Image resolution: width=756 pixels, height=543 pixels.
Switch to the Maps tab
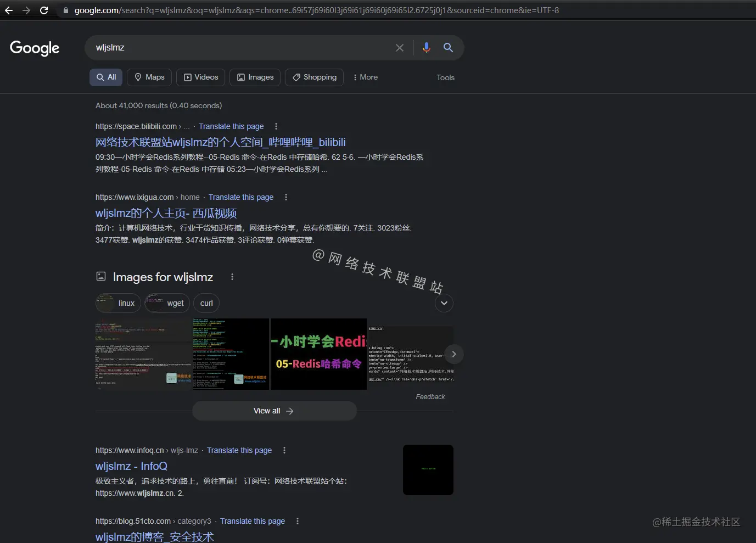coord(149,77)
